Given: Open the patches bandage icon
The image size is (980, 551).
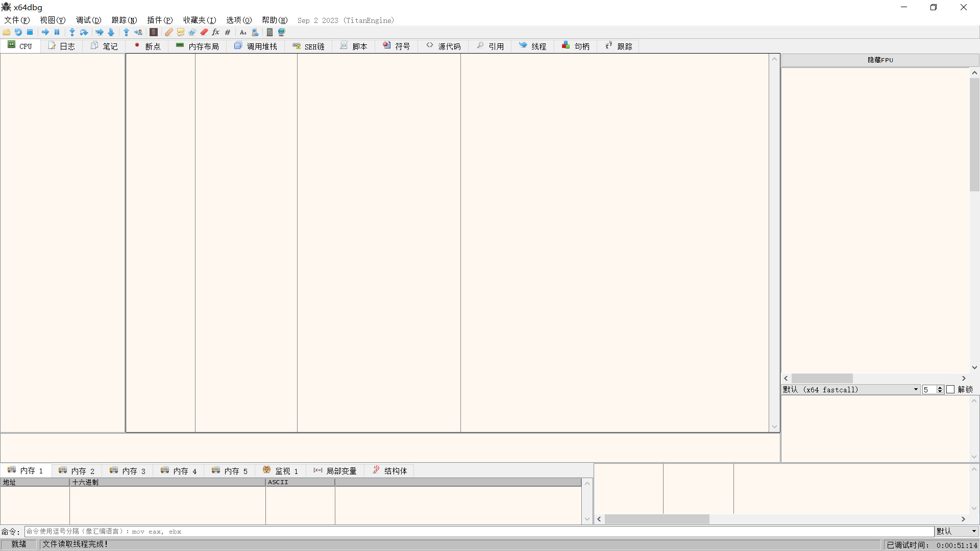Looking at the screenshot, I should pos(168,32).
